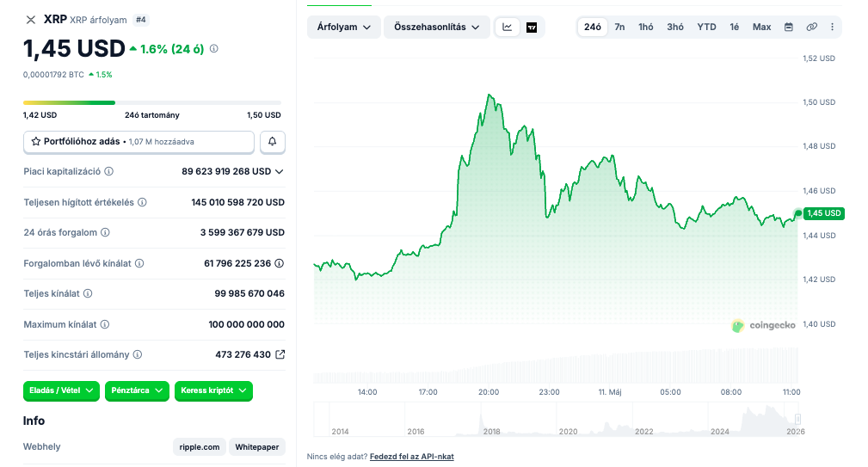Click the 3 599 367 679 USD volume value
The width and height of the screenshot is (868, 467).
(243, 232)
